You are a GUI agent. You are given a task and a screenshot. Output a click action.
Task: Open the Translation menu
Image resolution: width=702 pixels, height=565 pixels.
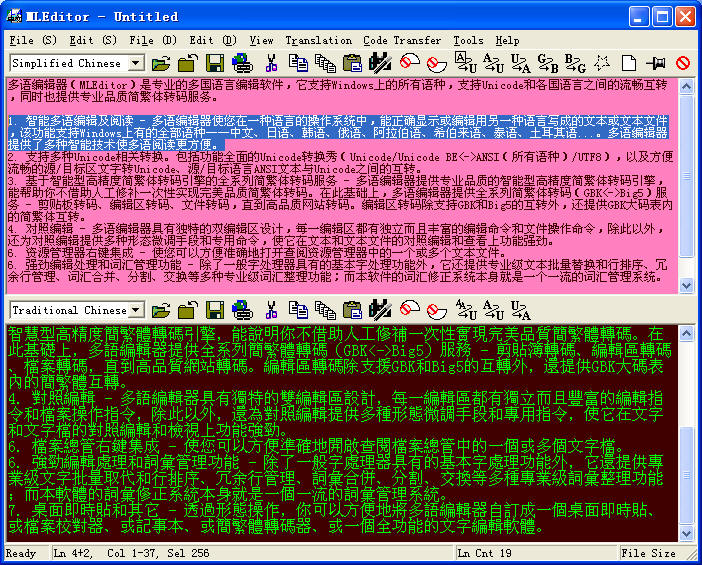point(318,40)
